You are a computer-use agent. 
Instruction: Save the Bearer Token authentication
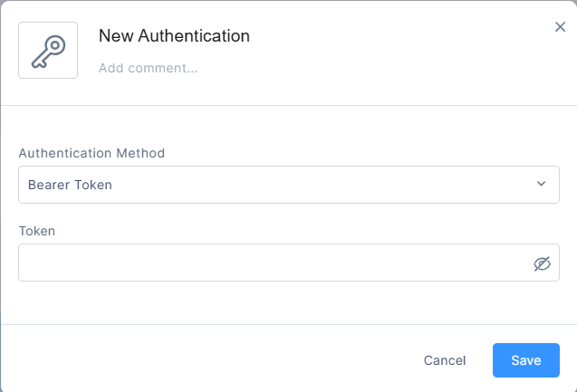(526, 360)
